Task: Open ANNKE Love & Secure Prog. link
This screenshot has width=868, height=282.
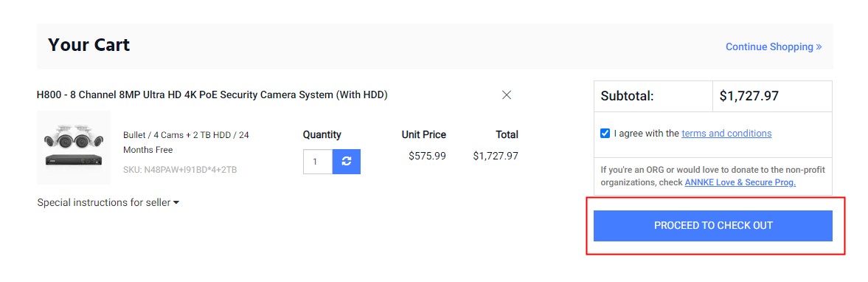Action: click(740, 182)
